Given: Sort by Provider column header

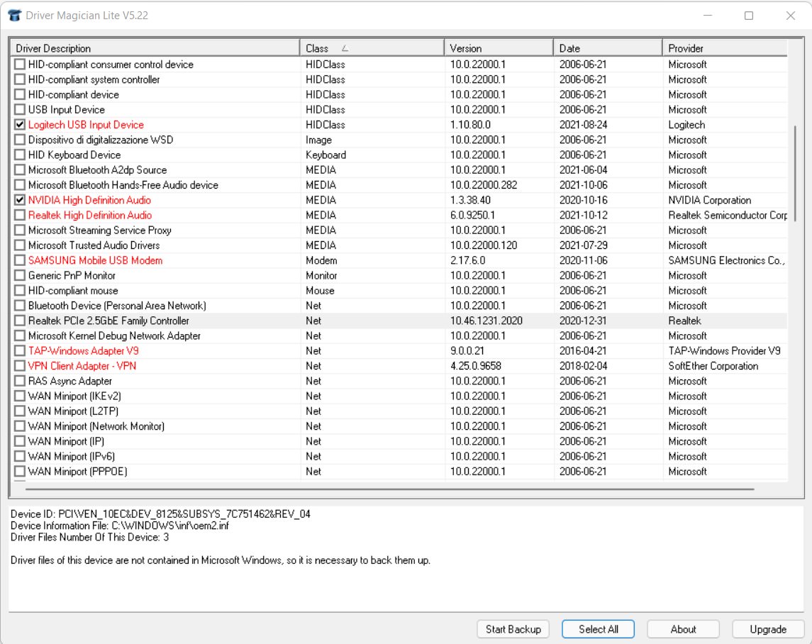Looking at the screenshot, I should click(x=725, y=48).
